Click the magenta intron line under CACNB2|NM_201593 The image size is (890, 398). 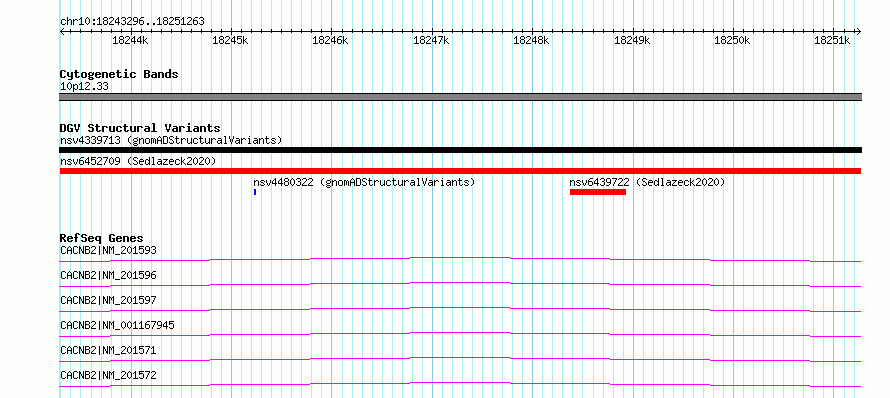pyautogui.click(x=460, y=259)
